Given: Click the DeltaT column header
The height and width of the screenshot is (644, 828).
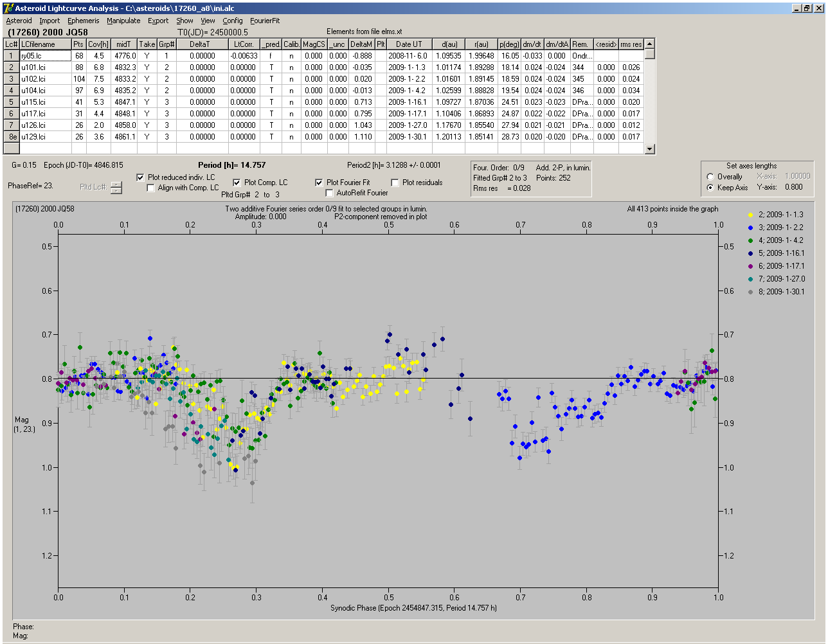Looking at the screenshot, I should (x=203, y=44).
